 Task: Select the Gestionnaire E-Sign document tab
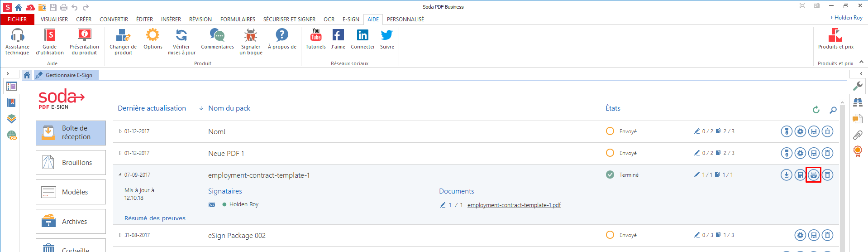[67, 75]
